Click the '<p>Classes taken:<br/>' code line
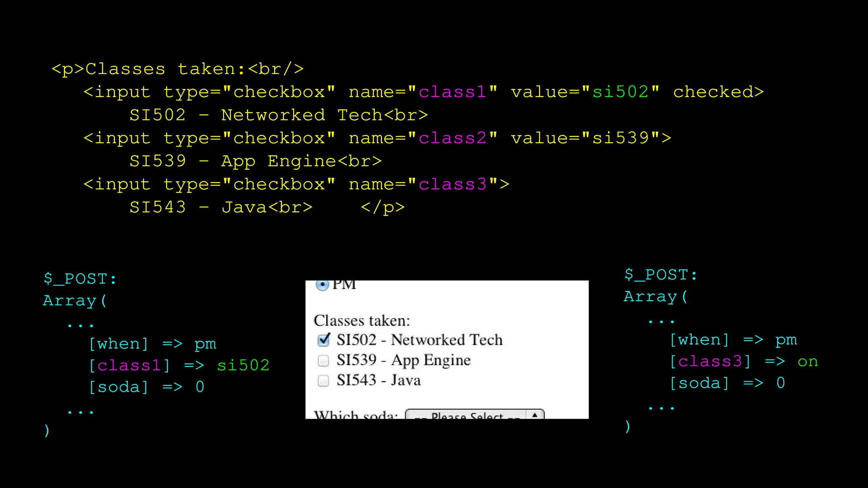 click(x=178, y=69)
